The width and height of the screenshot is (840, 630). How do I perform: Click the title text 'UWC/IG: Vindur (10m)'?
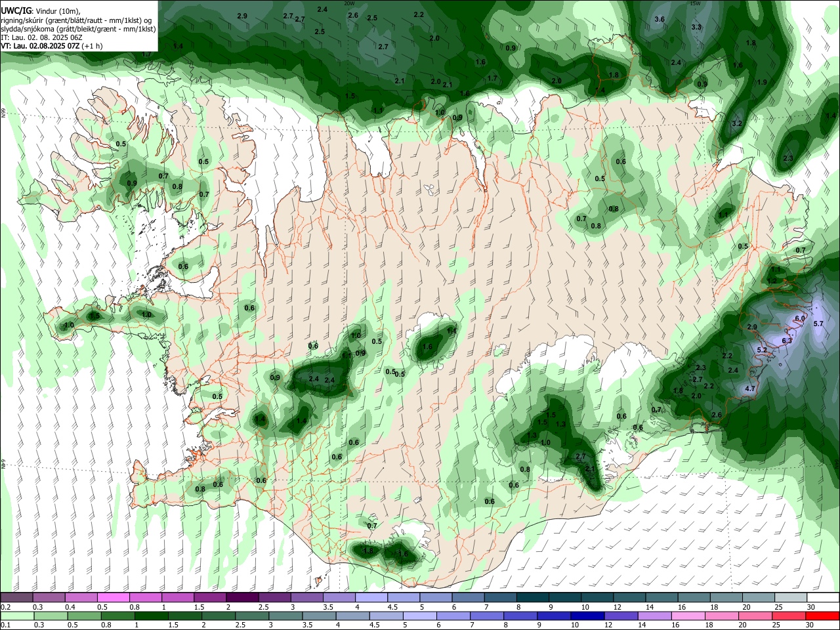pyautogui.click(x=40, y=11)
